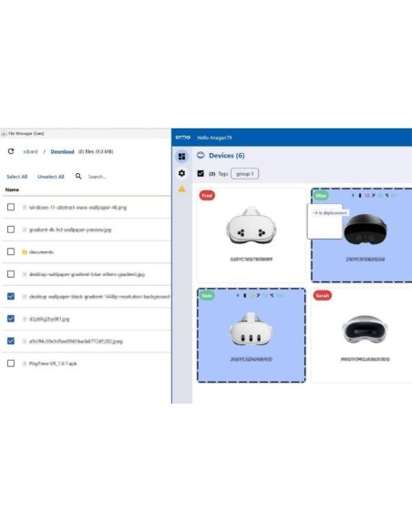Click the Devices (6) heading
412x532 pixels.
(x=227, y=156)
